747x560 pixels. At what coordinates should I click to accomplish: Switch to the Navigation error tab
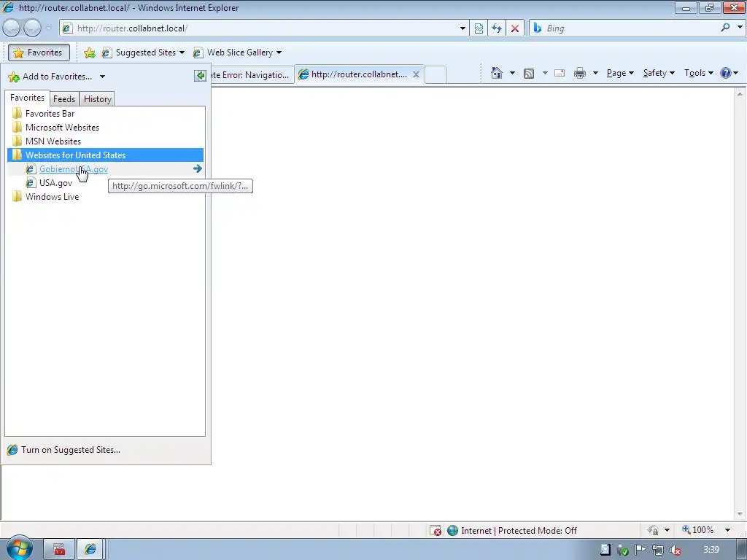click(x=252, y=75)
